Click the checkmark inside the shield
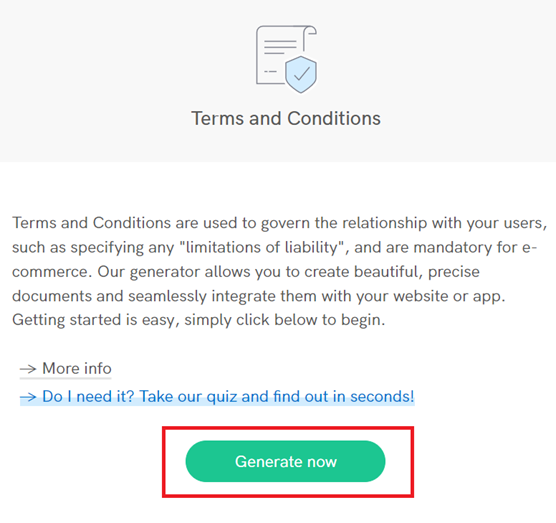 [302, 74]
